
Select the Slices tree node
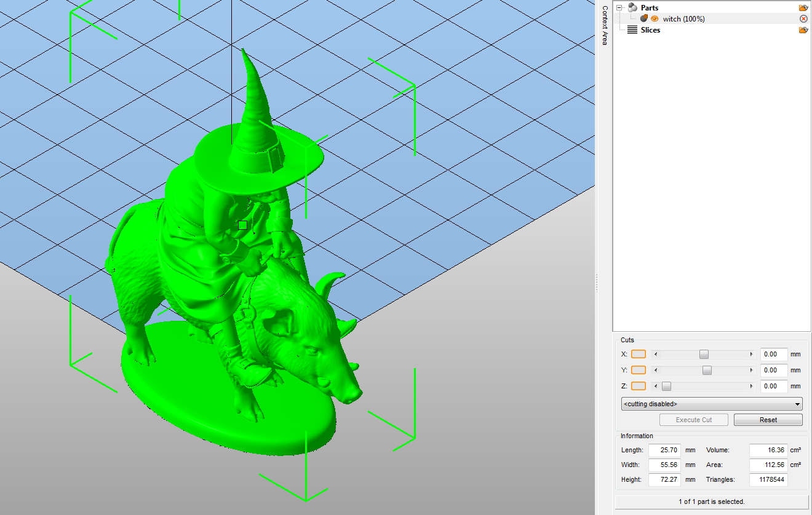point(650,30)
